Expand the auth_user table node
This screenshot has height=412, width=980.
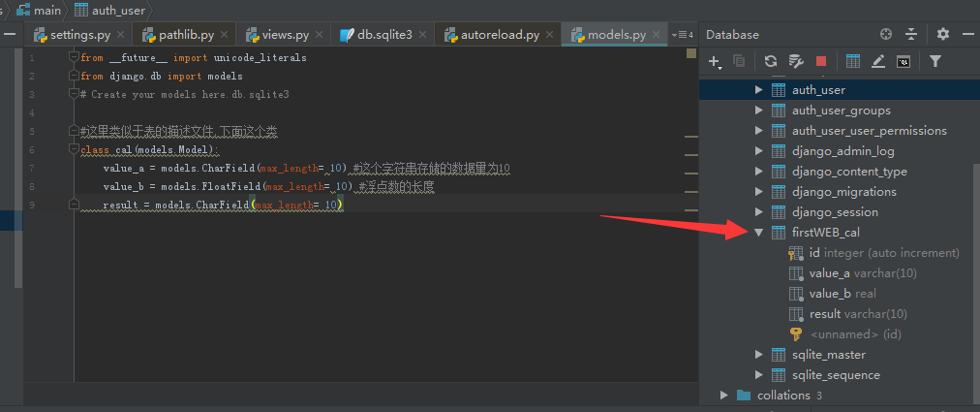759,90
